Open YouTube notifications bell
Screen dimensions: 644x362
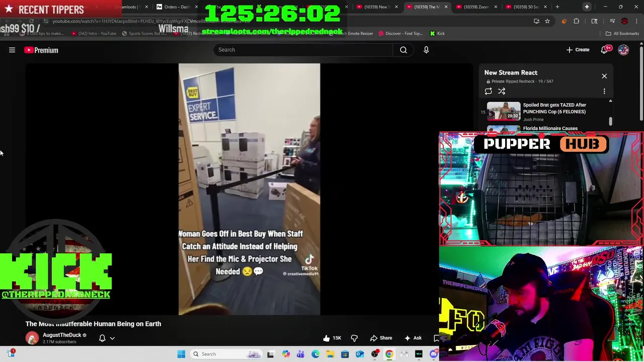604,50
